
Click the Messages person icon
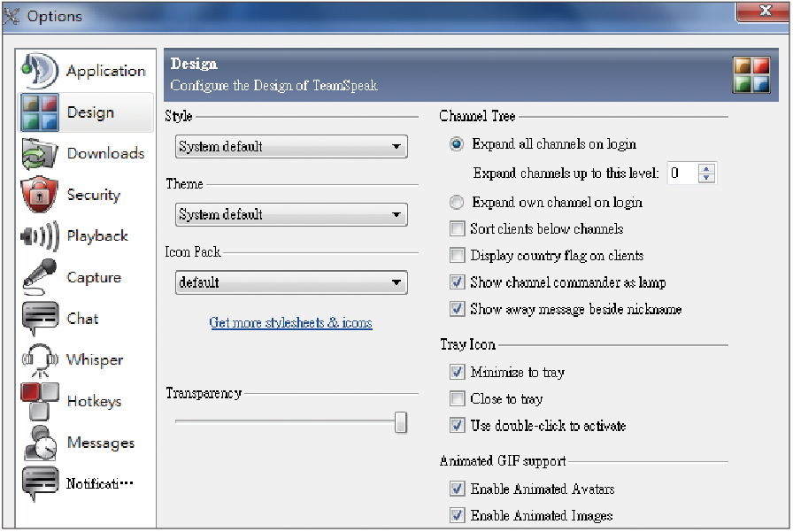coord(40,443)
